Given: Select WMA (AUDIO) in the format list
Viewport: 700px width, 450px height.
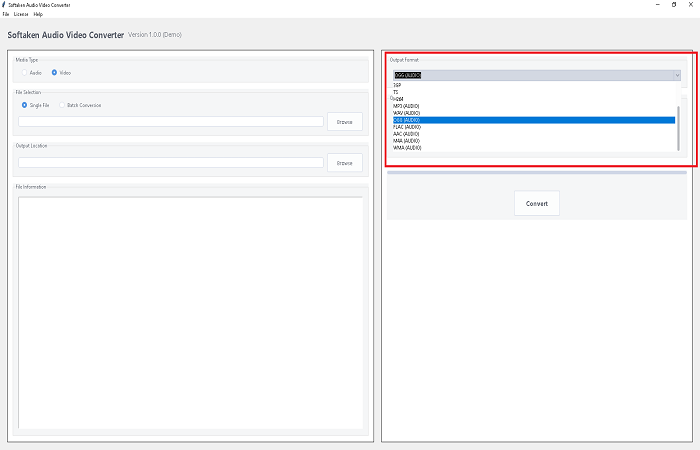Looking at the screenshot, I should 534,147.
